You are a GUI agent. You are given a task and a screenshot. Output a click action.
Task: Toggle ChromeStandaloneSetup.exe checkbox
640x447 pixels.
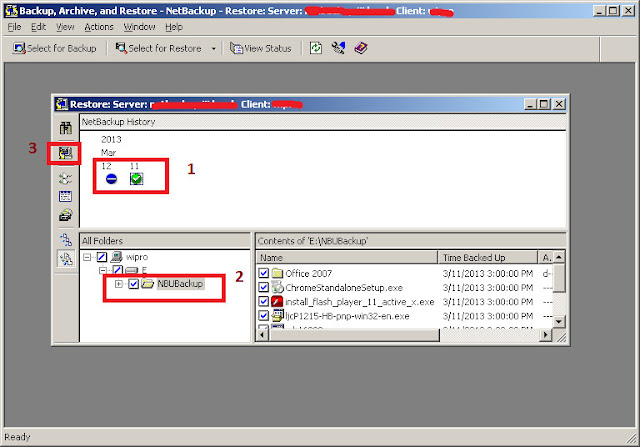(264, 287)
